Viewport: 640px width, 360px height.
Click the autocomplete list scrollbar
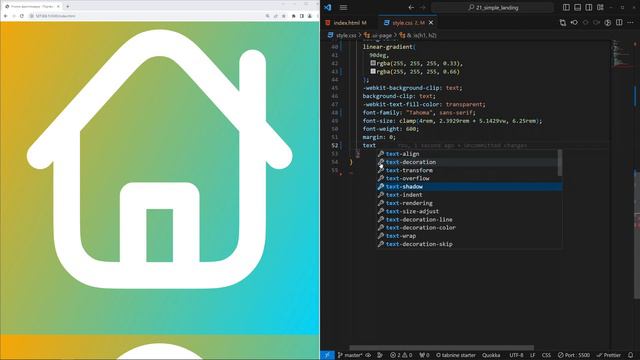pos(560,163)
